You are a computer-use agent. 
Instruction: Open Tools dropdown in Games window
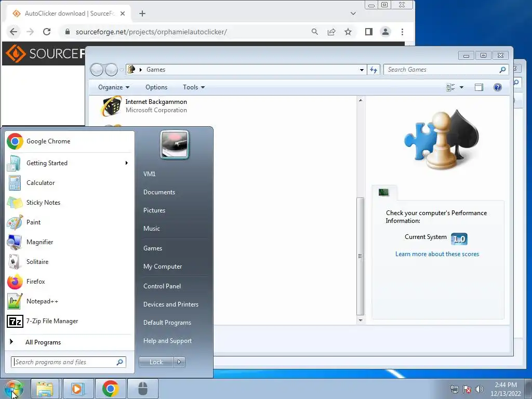(x=194, y=87)
